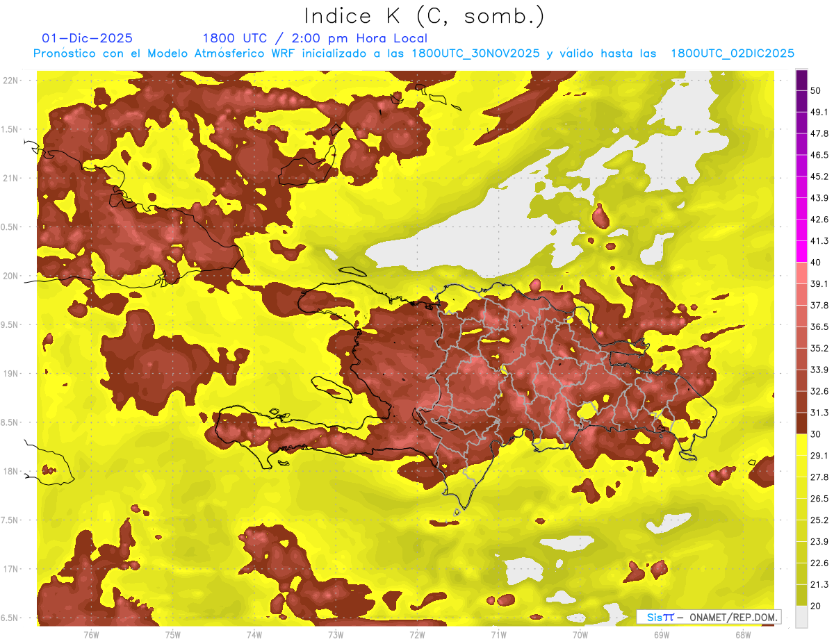834x644 pixels.
Task: Click the "21.3" color scale label
Action: point(819,585)
